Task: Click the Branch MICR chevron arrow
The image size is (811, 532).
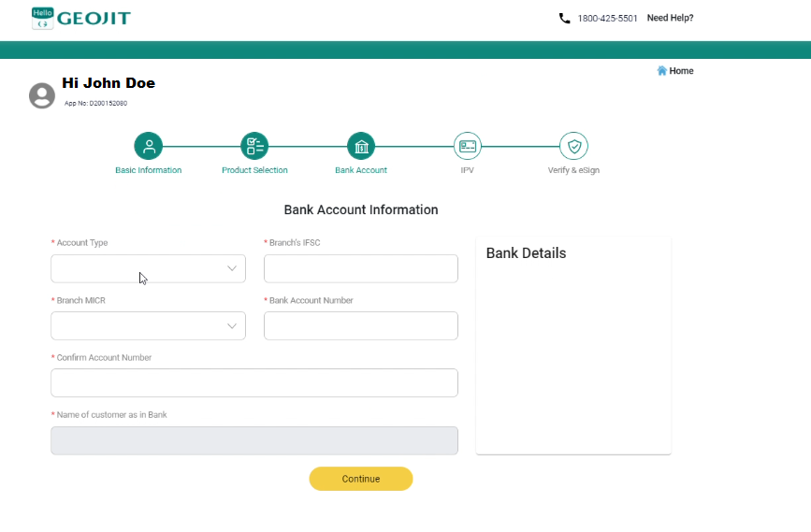Action: click(232, 326)
